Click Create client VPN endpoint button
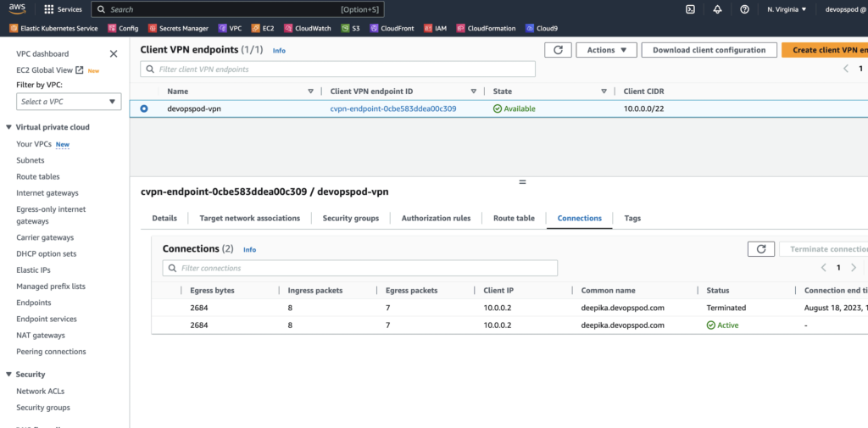This screenshot has height=428, width=868. coord(825,50)
